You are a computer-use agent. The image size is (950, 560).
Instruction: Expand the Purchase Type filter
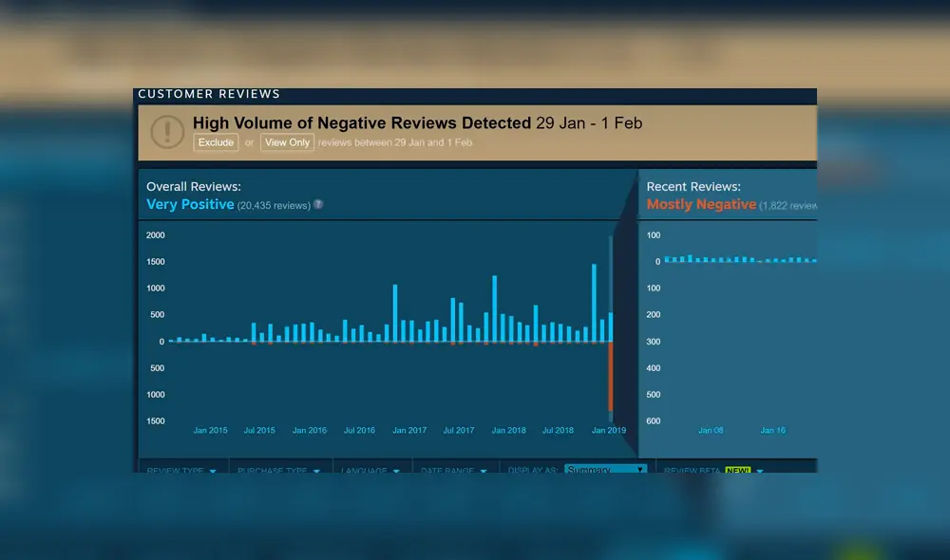(277, 470)
